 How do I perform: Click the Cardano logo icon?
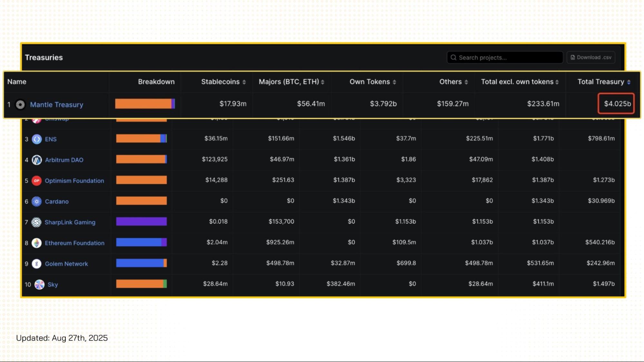point(37,201)
